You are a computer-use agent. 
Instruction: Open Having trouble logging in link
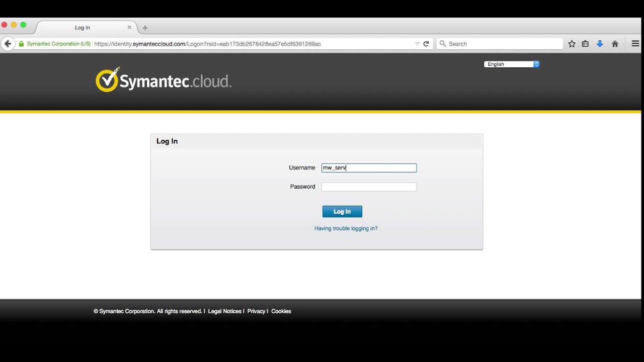(x=346, y=228)
